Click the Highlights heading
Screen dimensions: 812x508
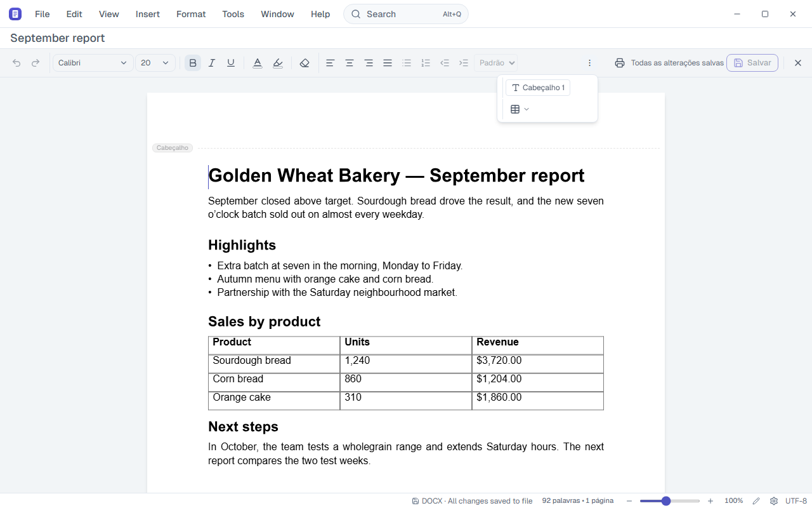tap(242, 245)
